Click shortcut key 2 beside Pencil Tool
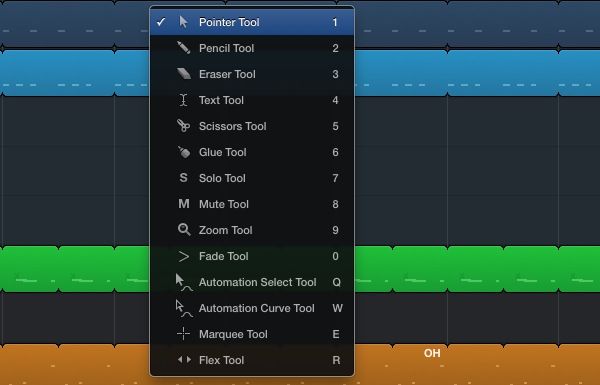Screen dimensions: 600x385 pyautogui.click(x=336, y=48)
